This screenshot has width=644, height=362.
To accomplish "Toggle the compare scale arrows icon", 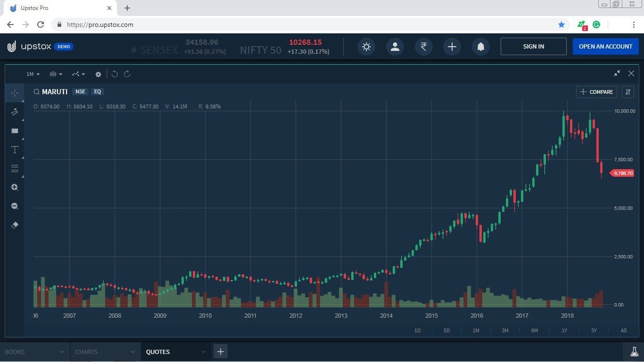I will pos(628,91).
